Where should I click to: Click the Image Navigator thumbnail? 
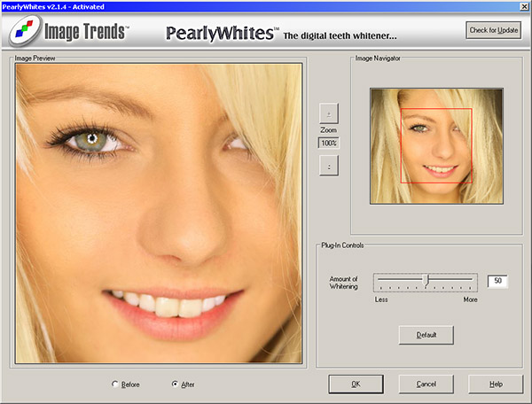pyautogui.click(x=436, y=146)
